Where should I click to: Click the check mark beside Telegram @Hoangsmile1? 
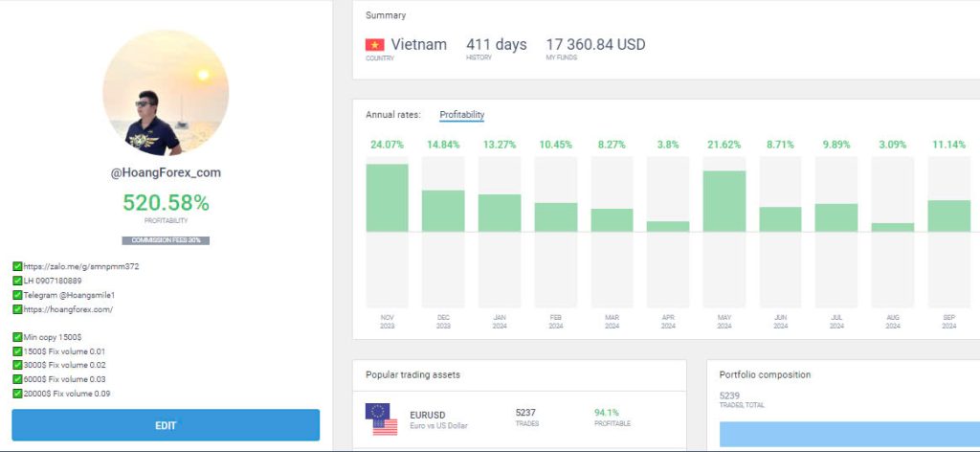pos(17,295)
